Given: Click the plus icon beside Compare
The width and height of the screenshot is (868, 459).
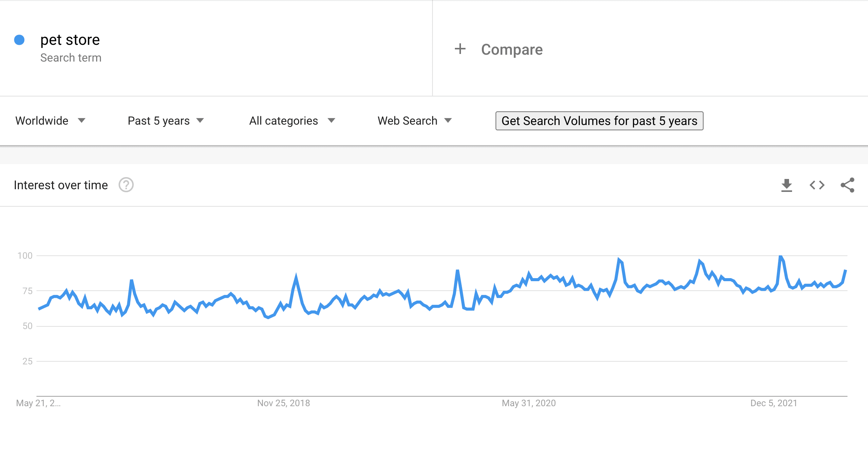Looking at the screenshot, I should [460, 49].
